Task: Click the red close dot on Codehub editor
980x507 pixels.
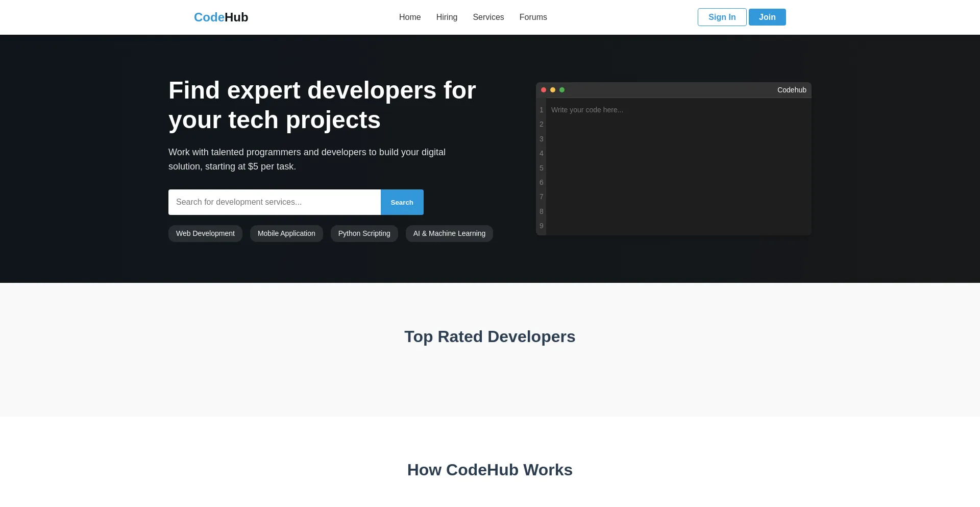Action: pyautogui.click(x=543, y=89)
